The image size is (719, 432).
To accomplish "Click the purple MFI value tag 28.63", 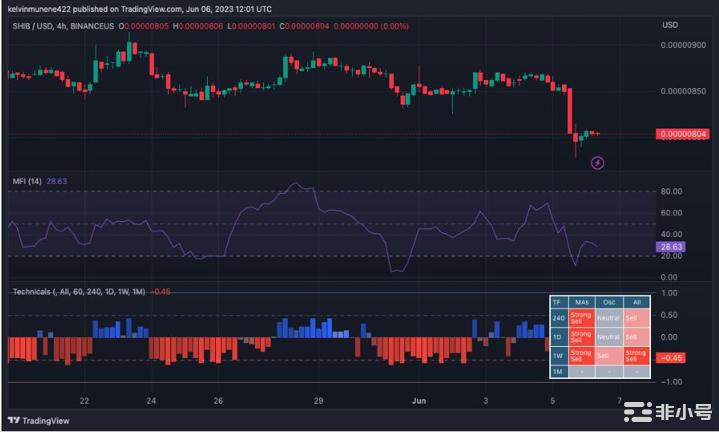I will click(671, 245).
